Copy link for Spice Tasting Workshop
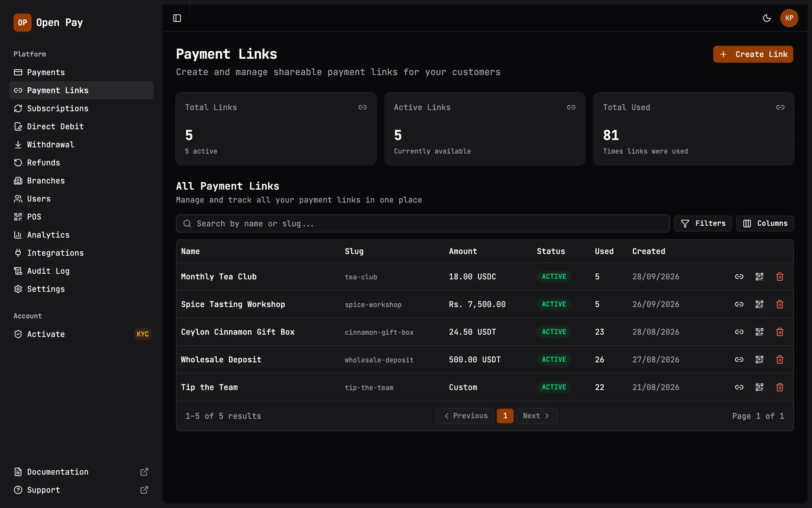The width and height of the screenshot is (812, 508). tap(739, 304)
